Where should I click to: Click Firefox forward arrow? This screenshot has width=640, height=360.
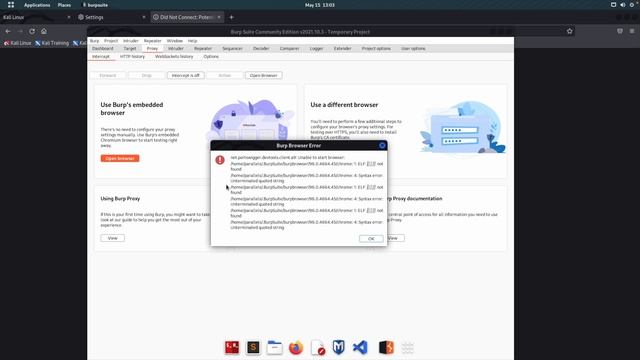point(20,31)
